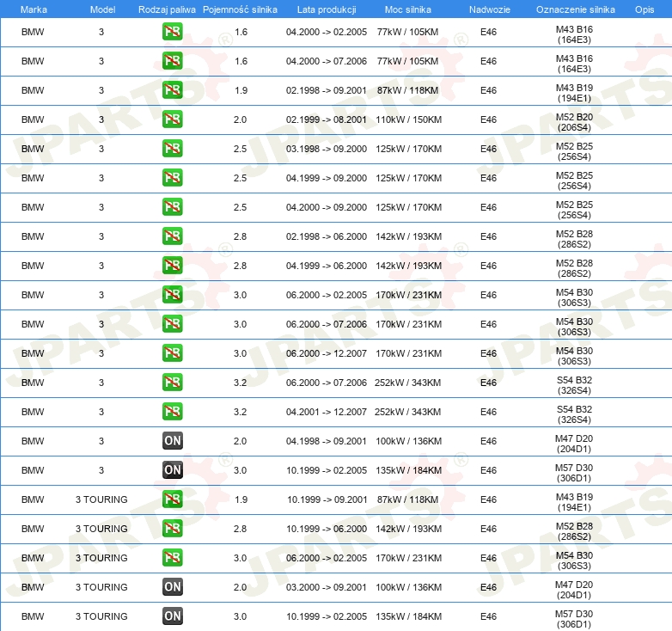Select the date range 04.1999 -> 06.2000
This screenshot has height=631, width=672.
327,266
